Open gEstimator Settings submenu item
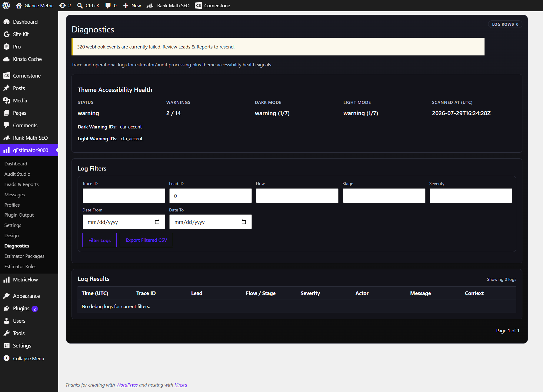 13,225
